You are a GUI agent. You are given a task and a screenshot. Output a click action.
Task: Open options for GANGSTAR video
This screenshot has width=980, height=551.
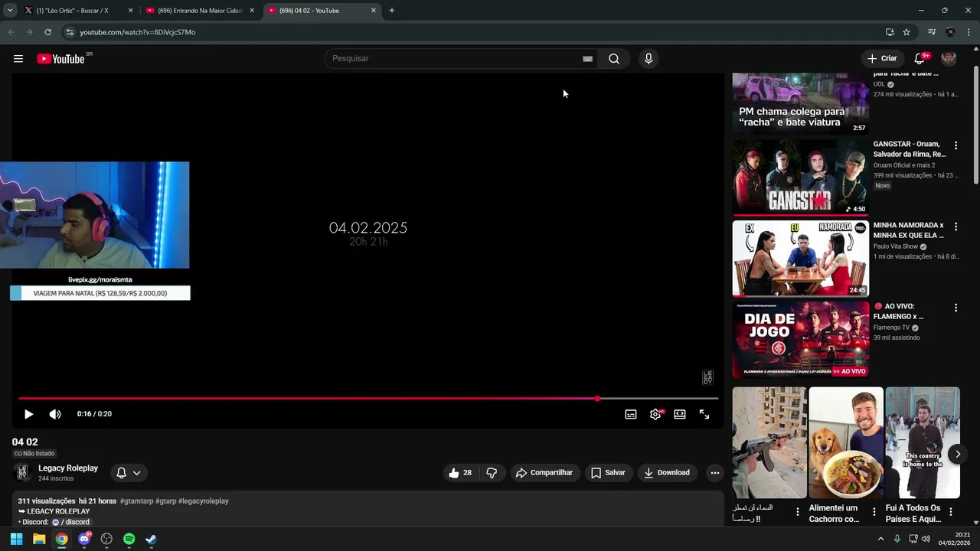tap(955, 145)
